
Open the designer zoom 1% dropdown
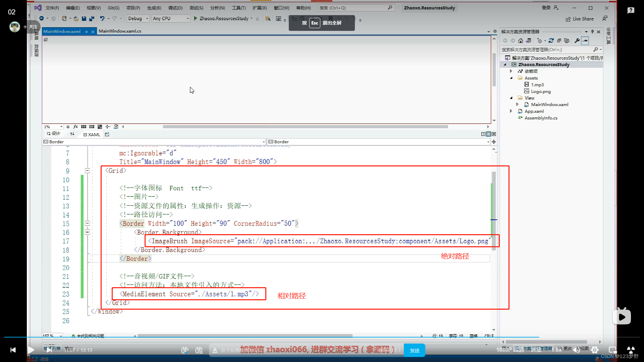53,127
